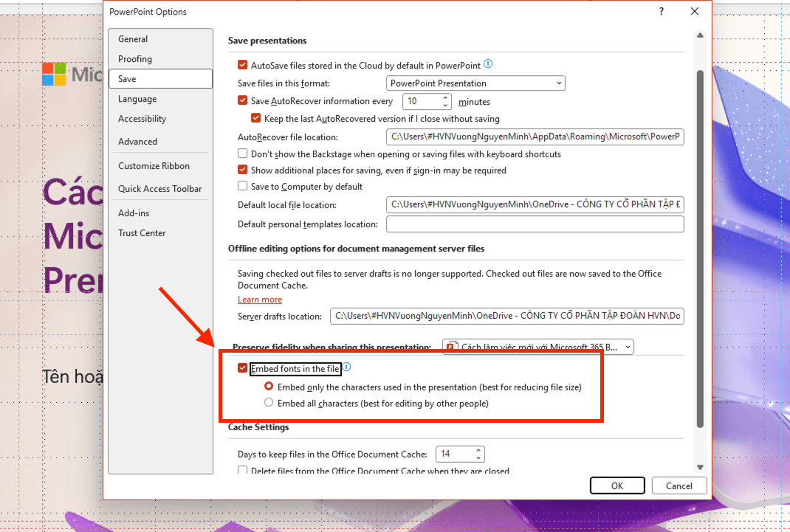This screenshot has width=790, height=532.
Task: Toggle Embed fonts in the file checkbox
Action: coord(242,368)
